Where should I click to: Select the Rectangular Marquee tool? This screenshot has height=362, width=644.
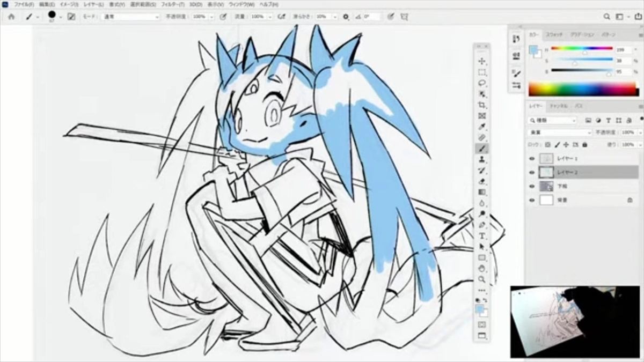481,72
